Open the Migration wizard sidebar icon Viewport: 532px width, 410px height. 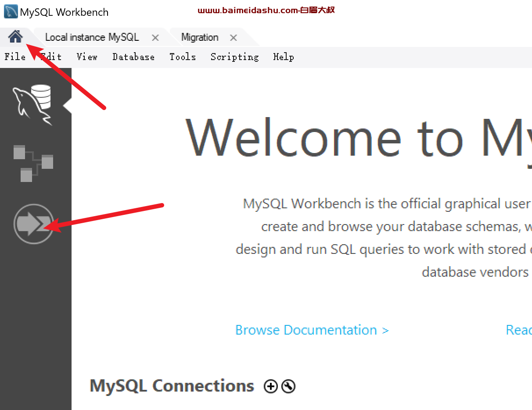click(x=33, y=224)
